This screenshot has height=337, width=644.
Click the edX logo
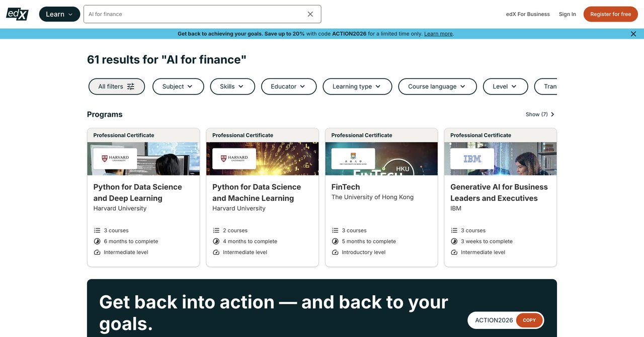(x=17, y=14)
